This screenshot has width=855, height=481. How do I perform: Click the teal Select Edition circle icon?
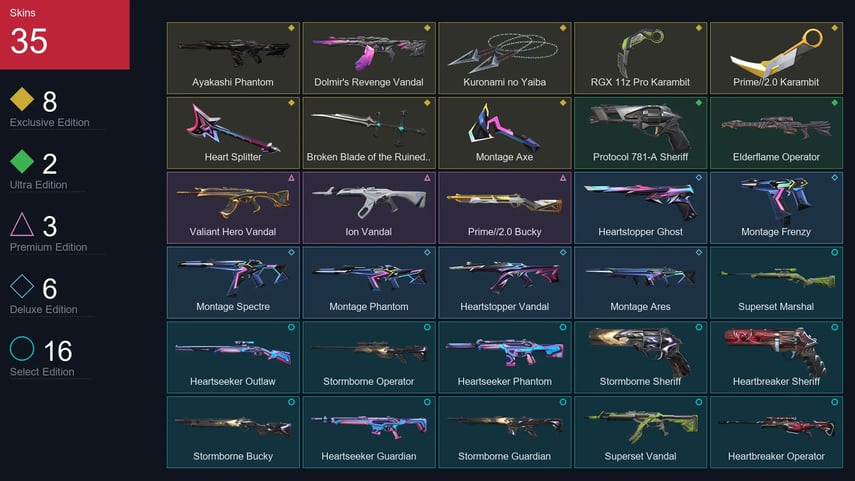point(22,348)
